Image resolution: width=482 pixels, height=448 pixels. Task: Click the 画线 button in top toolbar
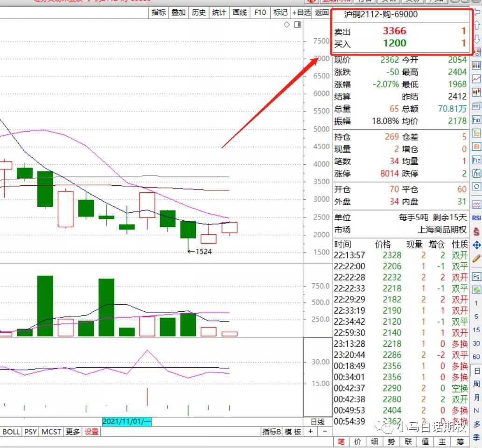pos(239,13)
